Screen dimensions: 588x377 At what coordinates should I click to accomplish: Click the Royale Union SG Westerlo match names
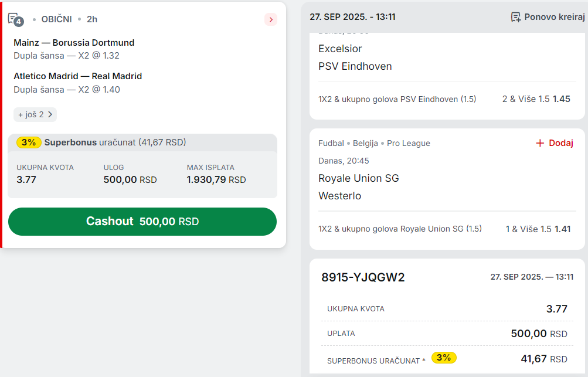(359, 187)
